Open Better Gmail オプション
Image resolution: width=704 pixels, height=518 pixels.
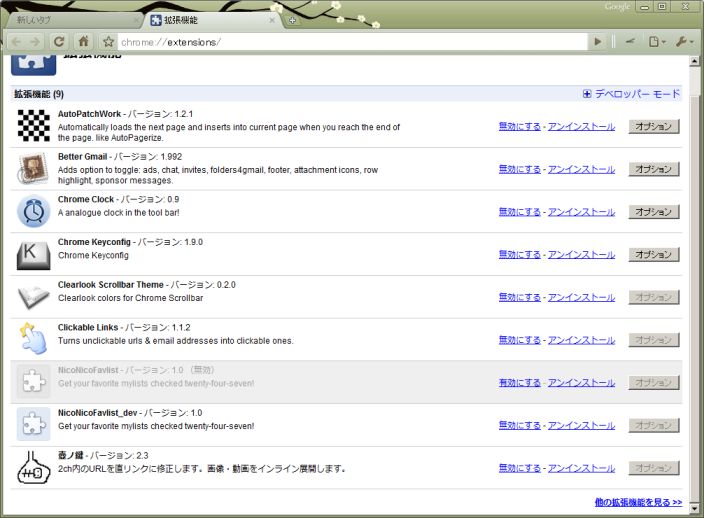(654, 169)
